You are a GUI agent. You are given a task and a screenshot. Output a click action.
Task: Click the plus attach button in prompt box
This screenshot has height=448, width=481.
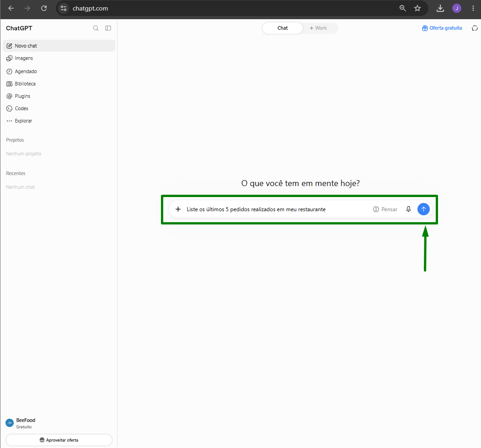coord(178,209)
